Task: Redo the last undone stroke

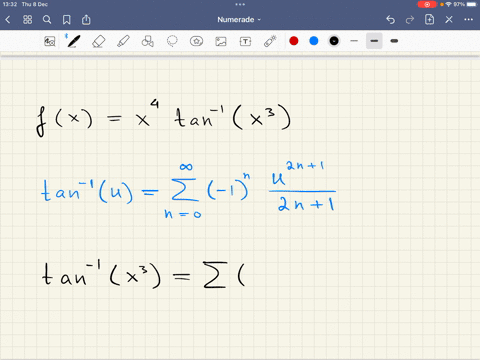Action: [x=410, y=20]
